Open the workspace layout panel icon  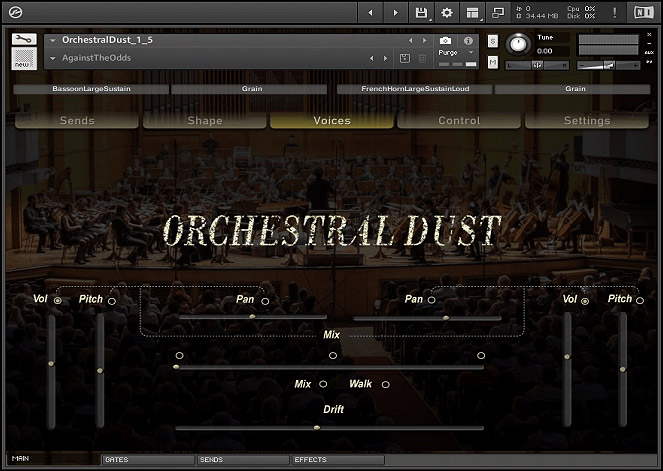coord(471,13)
